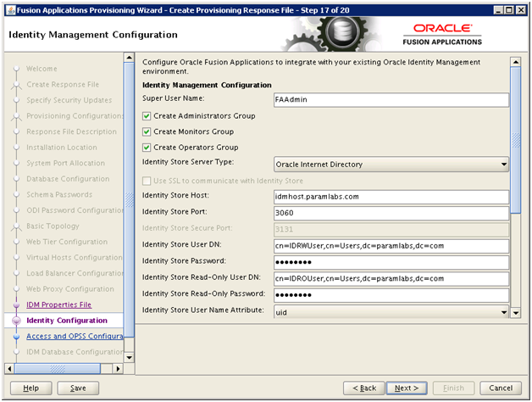Click the Response File Description step label

71,131
